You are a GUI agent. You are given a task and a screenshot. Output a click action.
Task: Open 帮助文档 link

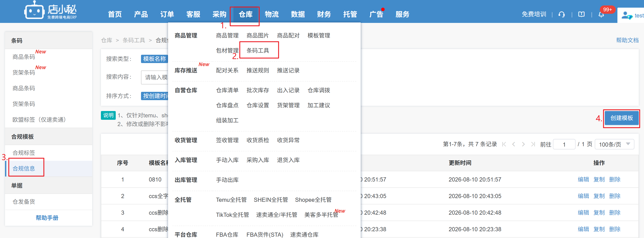click(x=627, y=40)
